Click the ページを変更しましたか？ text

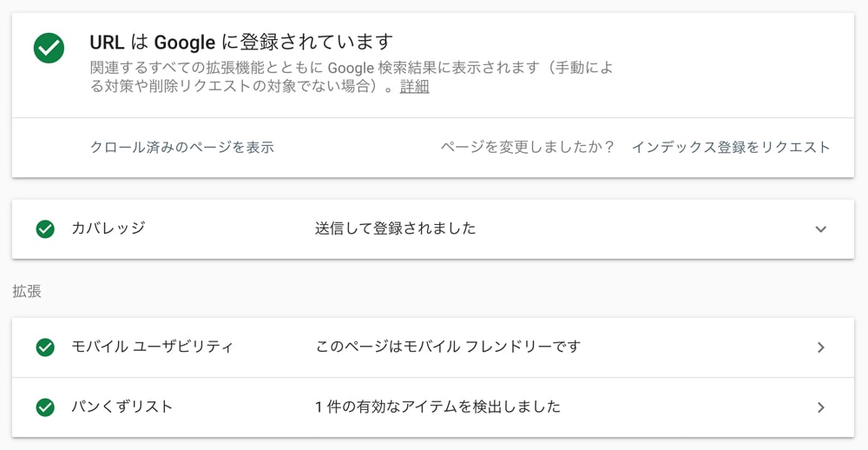pyautogui.click(x=528, y=147)
